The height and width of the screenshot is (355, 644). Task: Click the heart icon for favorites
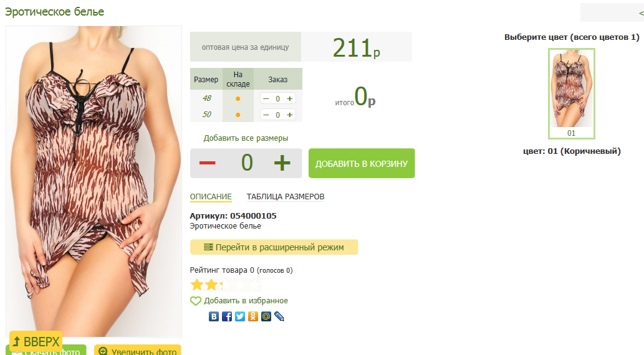(196, 301)
